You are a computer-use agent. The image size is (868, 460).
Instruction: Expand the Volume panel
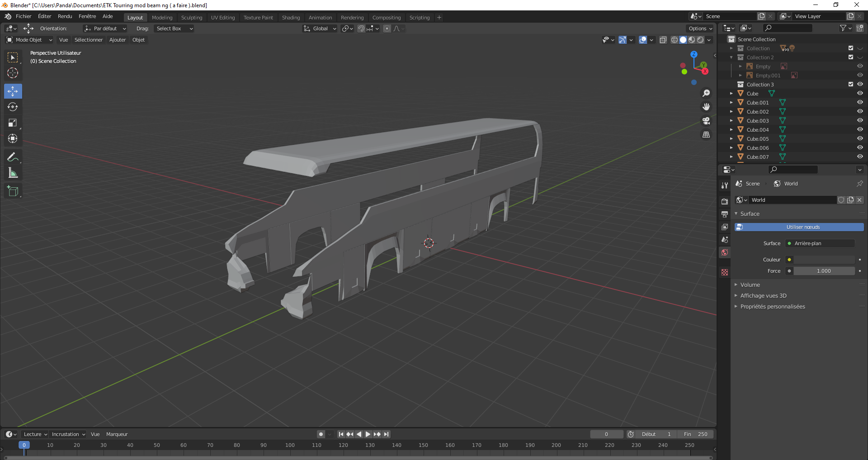(x=750, y=285)
